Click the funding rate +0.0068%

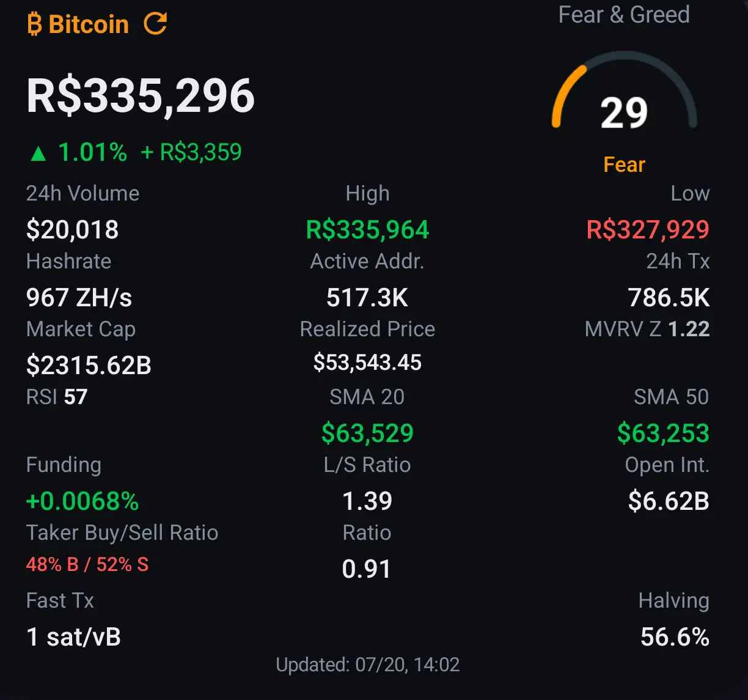(x=82, y=501)
